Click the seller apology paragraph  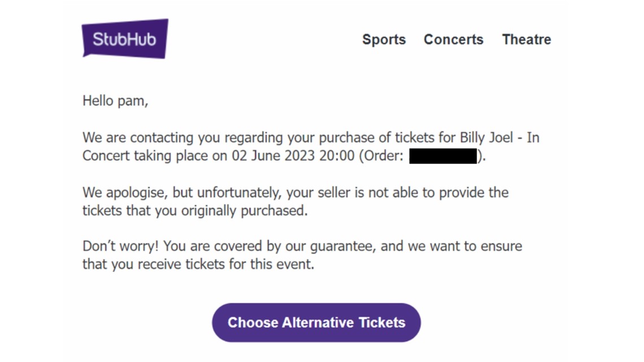click(295, 201)
